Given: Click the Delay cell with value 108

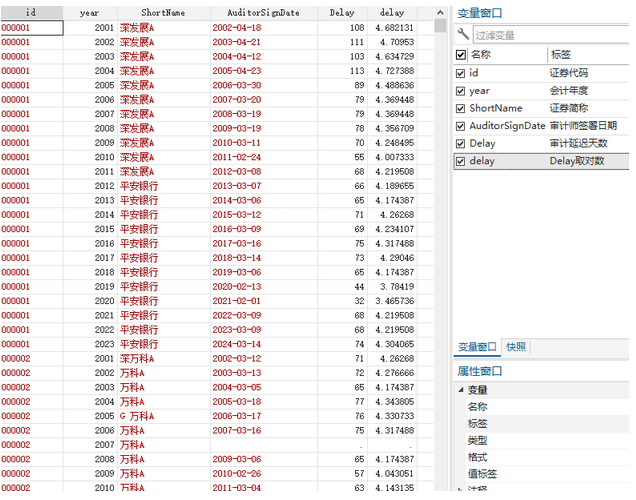Looking at the screenshot, I should click(x=342, y=28).
